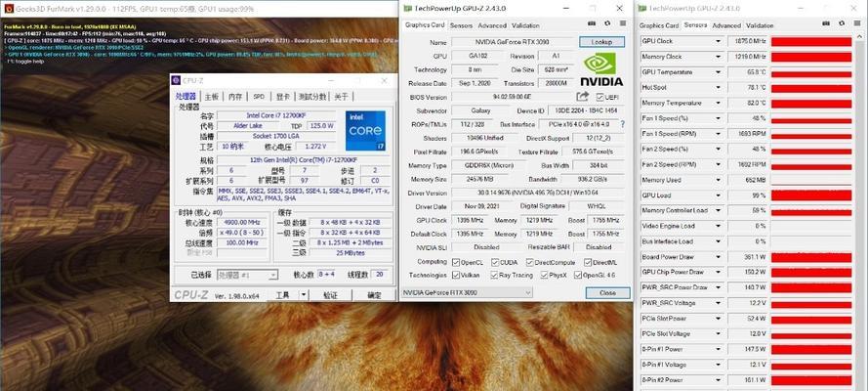Open the GPU Temperature sensor dropdown arrow

(x=718, y=72)
